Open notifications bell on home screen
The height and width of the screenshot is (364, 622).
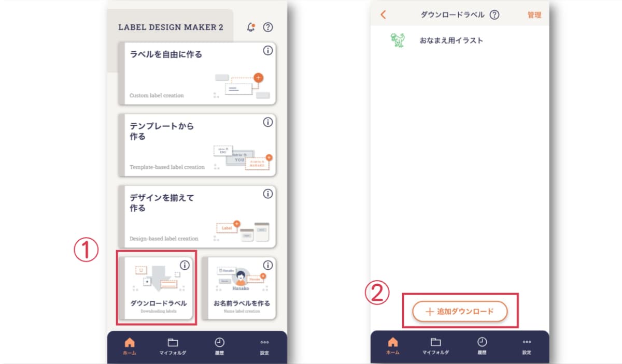[x=251, y=27]
